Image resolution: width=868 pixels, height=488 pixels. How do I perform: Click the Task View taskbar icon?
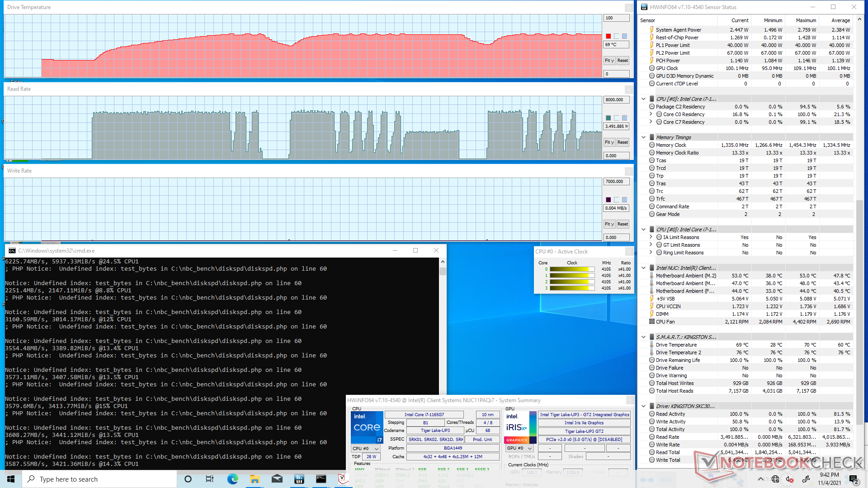point(210,479)
